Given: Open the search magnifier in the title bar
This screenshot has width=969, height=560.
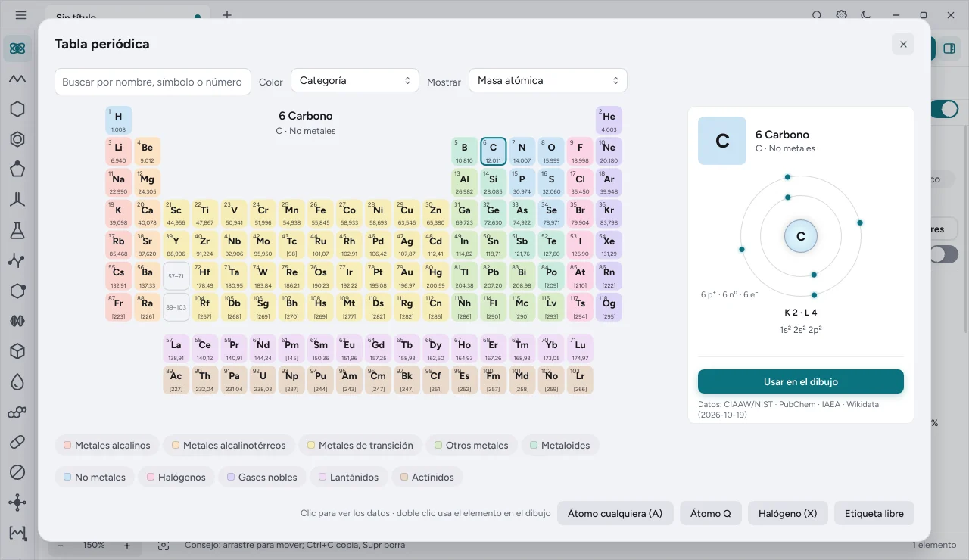Looking at the screenshot, I should pyautogui.click(x=817, y=15).
